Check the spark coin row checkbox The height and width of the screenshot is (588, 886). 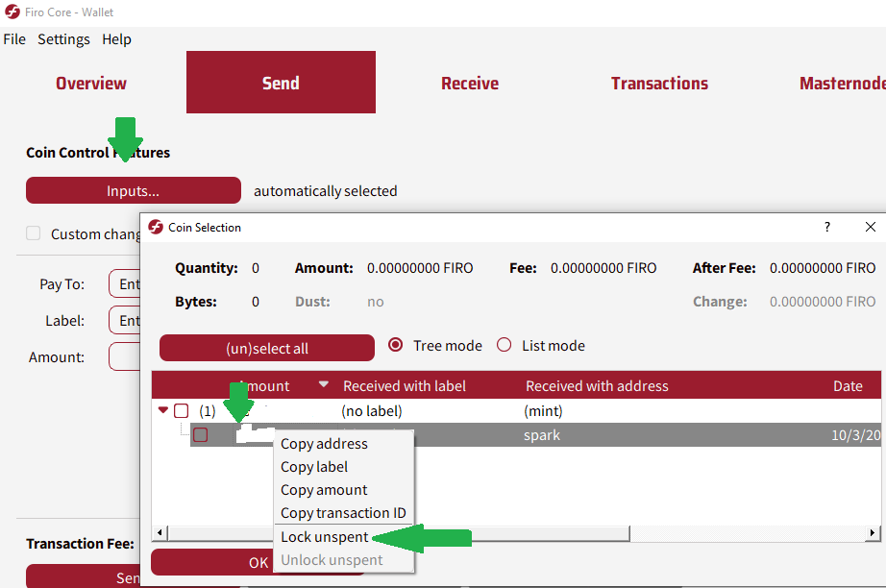tap(200, 435)
